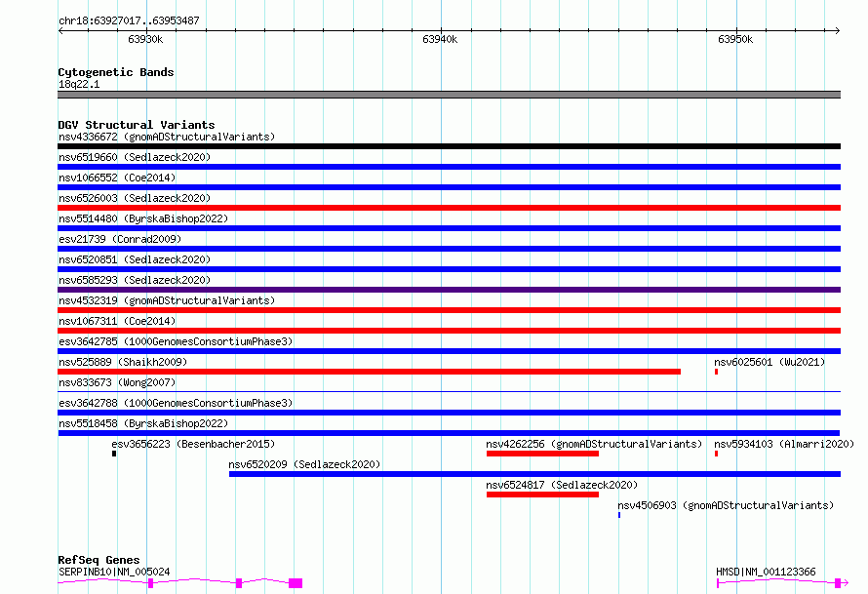Click the 63940k ruler position
Viewport: 868px width, 594px height.
tap(440, 39)
